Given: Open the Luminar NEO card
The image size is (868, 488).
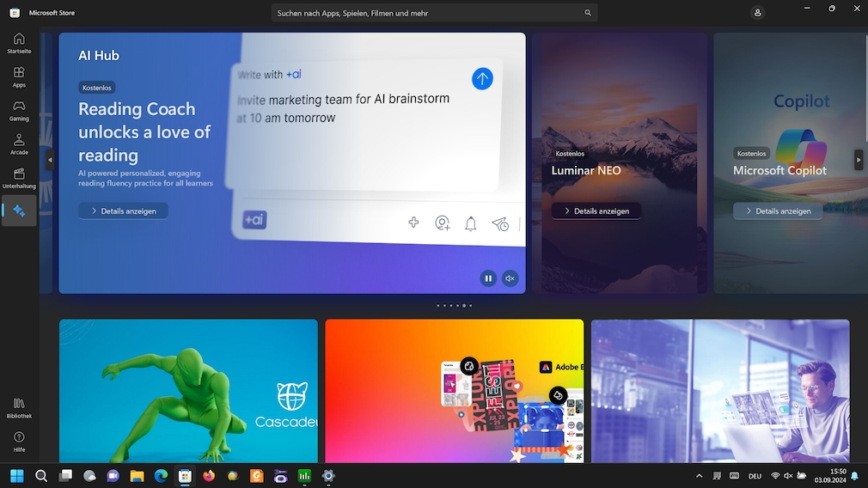Looking at the screenshot, I should tap(620, 163).
